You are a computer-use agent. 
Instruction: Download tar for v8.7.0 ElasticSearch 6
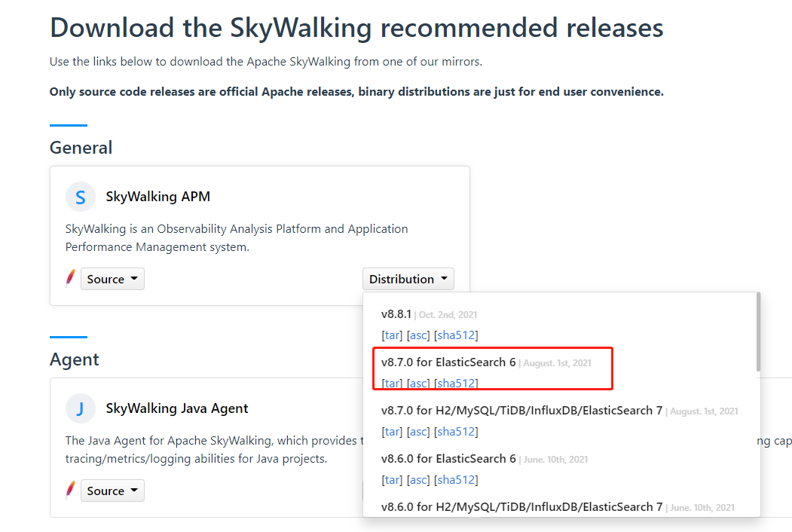click(x=392, y=384)
